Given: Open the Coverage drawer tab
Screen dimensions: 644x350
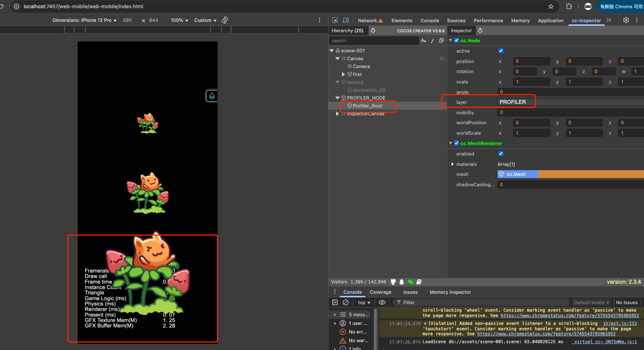Looking at the screenshot, I should pyautogui.click(x=380, y=292).
